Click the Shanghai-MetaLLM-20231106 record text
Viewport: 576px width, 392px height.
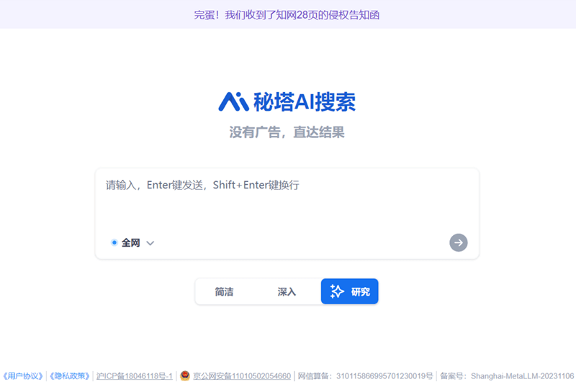tap(507, 376)
